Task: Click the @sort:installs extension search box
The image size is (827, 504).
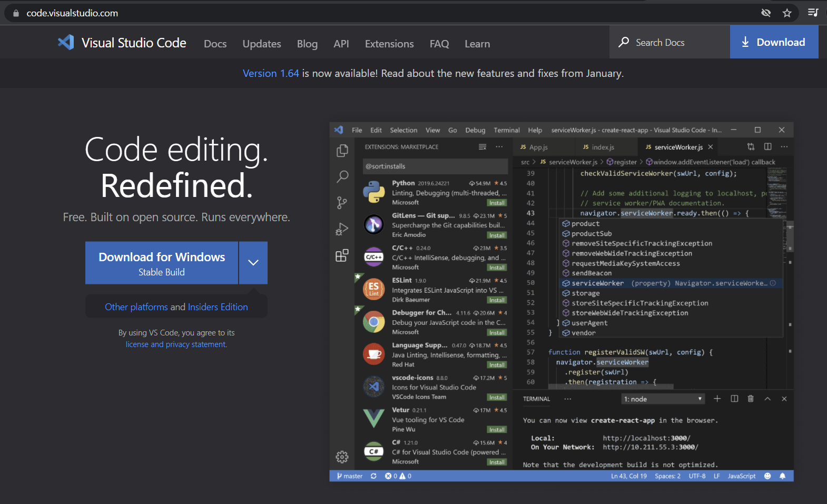Action: [436, 166]
